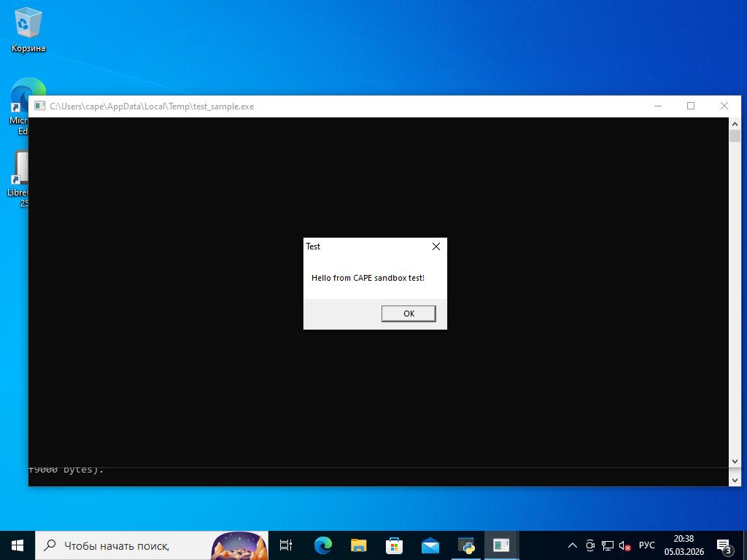Switch the РУС input language indicator
The image size is (747, 560).
point(646,545)
